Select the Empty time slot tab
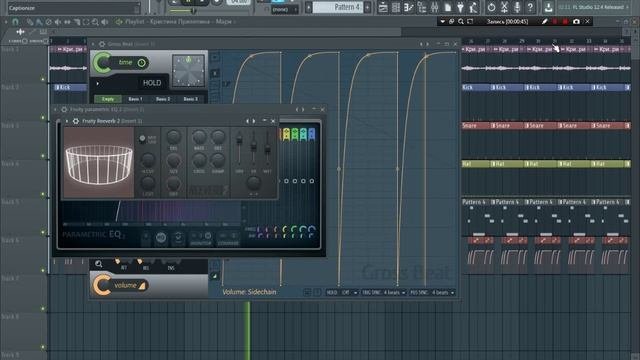Image resolution: width=640 pixels, height=360 pixels. coord(108,99)
